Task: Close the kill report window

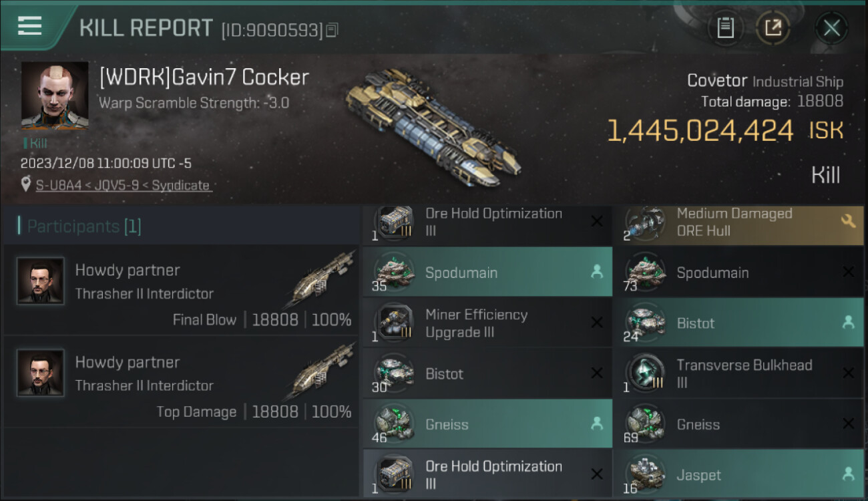Action: point(831,28)
